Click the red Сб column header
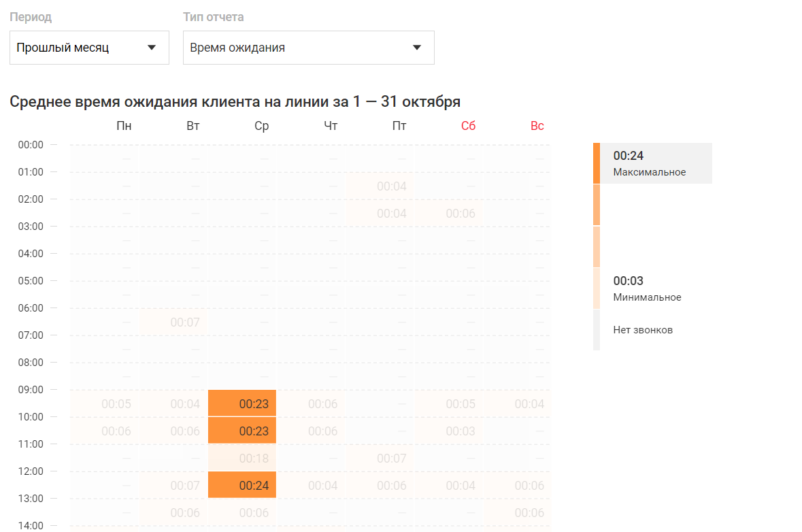This screenshot has height=532, width=802. 468,126
